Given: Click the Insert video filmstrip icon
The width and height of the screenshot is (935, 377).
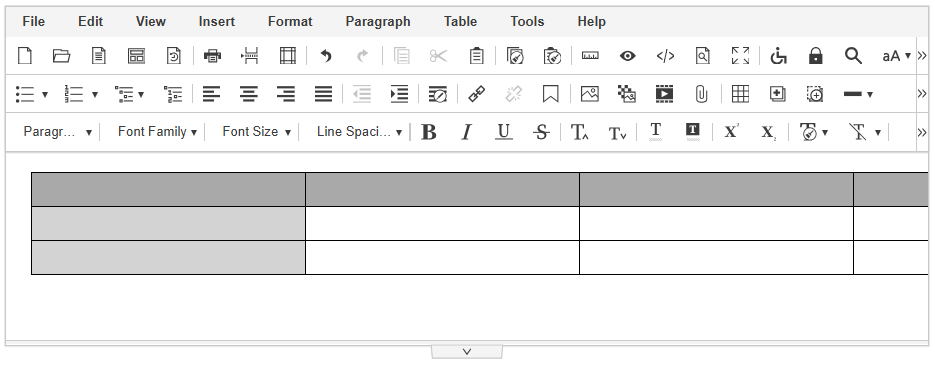Looking at the screenshot, I should pos(664,94).
